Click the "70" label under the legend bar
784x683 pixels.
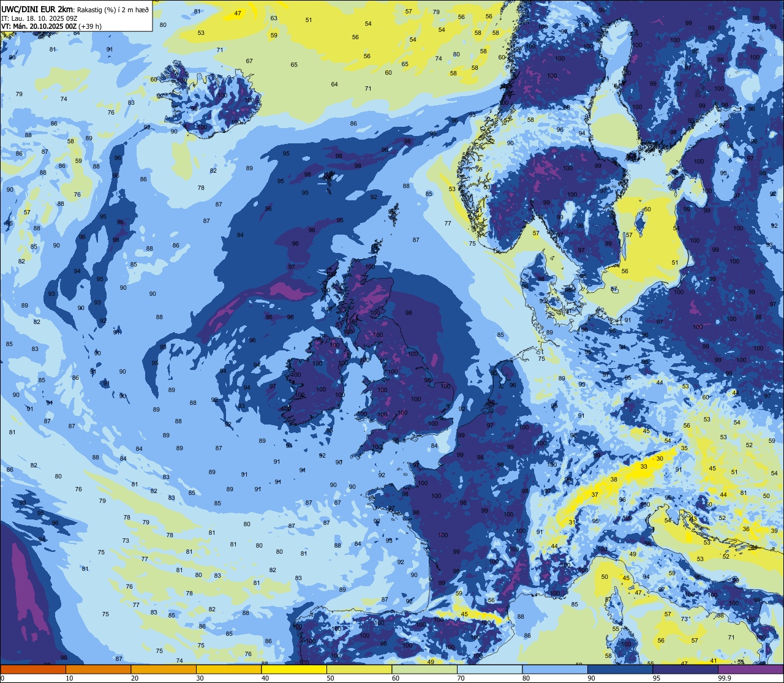click(461, 678)
